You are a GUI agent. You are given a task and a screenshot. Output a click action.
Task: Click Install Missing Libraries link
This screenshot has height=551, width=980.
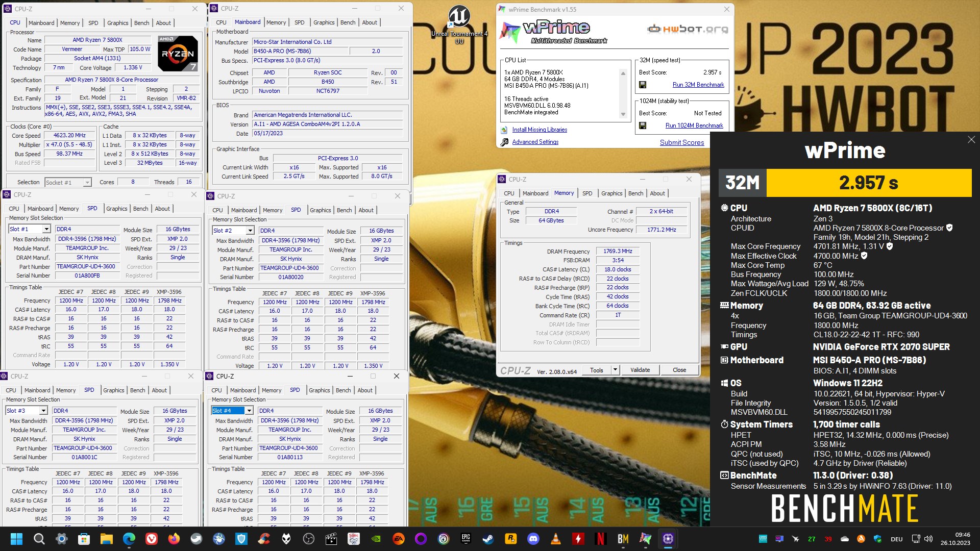(540, 130)
